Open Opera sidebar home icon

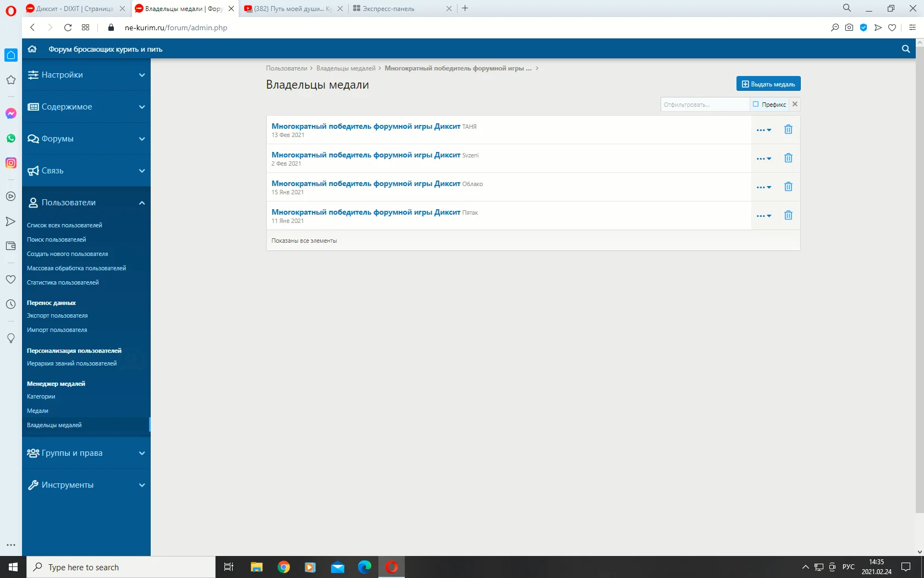click(11, 55)
